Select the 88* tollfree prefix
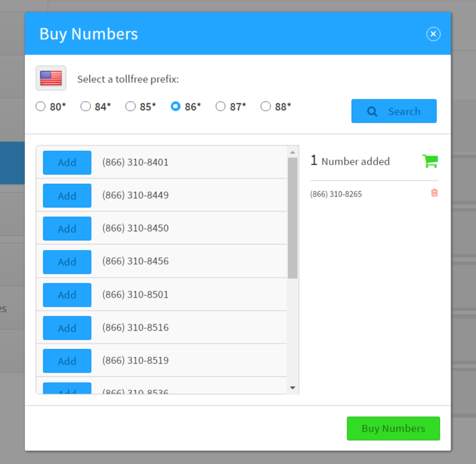Screen dimensions: 476x464 click(266, 107)
